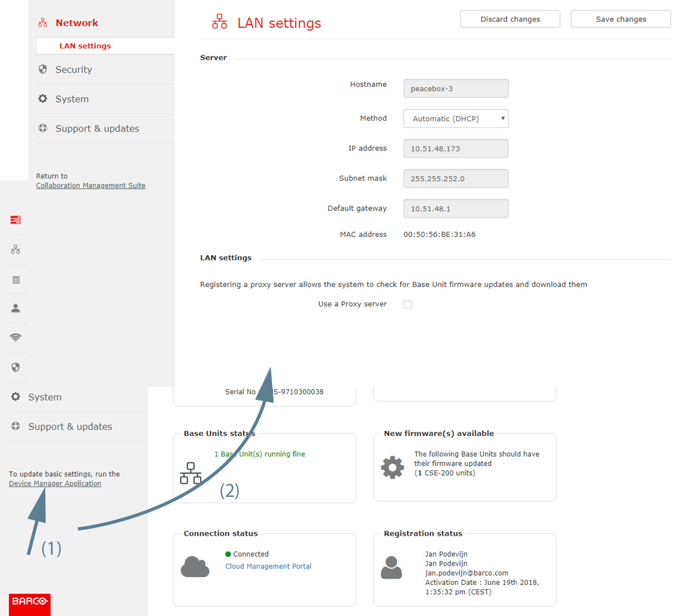Open the Wi-Fi icon in the suite sidebar

tap(16, 337)
